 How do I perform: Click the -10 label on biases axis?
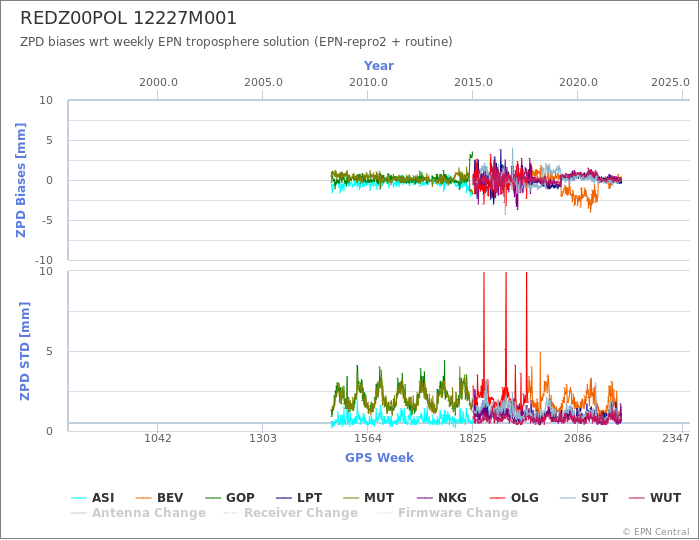click(44, 260)
